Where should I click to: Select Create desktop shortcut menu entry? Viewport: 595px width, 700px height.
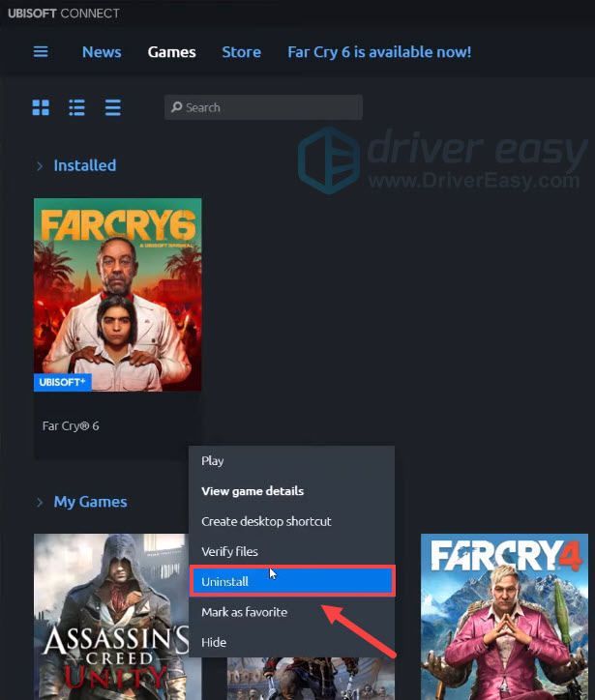point(291,521)
